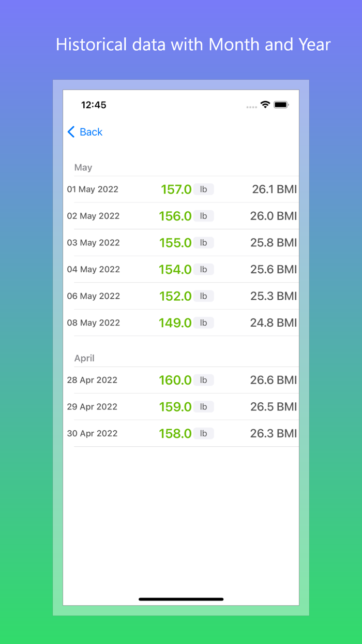
Task: Tap the lb unit badge on 28 Apr entry
Action: click(x=204, y=380)
